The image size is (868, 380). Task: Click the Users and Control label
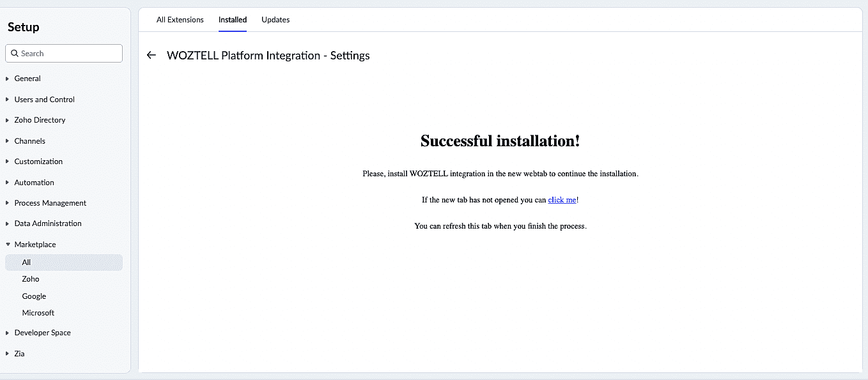(x=45, y=100)
